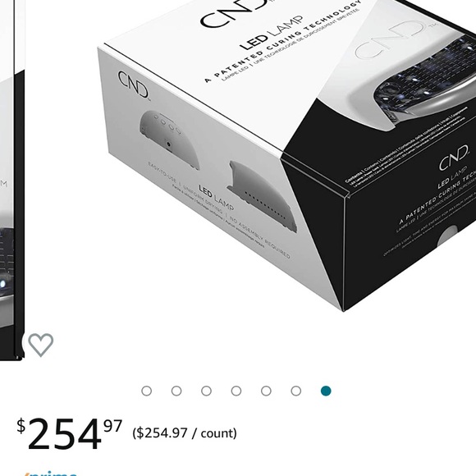The image size is (476, 476).
Task: Go to sixth image carousel dot
Action: point(296,391)
